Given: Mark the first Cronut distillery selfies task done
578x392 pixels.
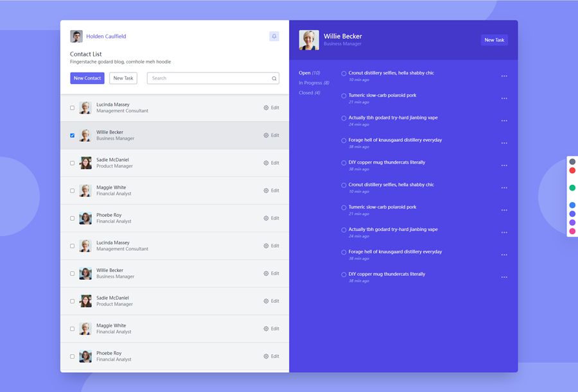Looking at the screenshot, I should [344, 73].
